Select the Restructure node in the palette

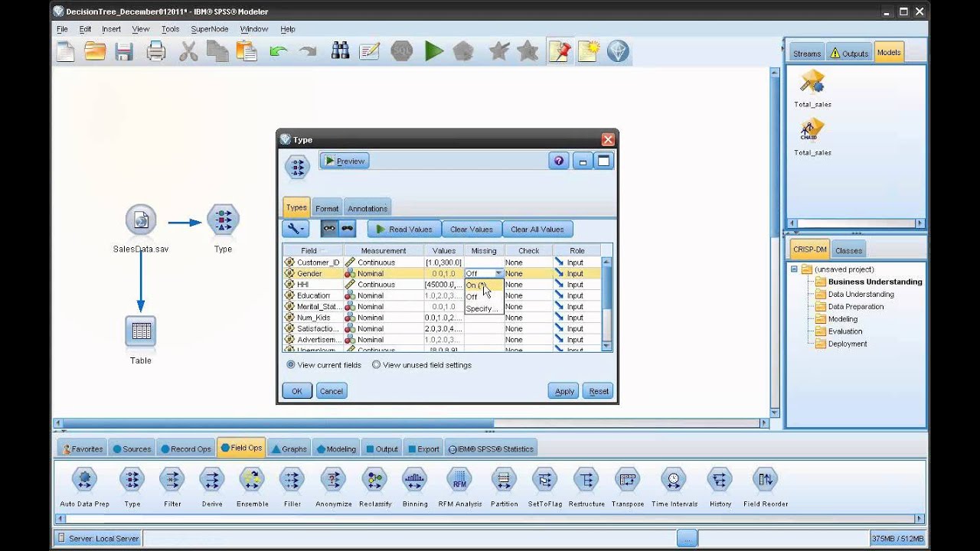point(586,480)
